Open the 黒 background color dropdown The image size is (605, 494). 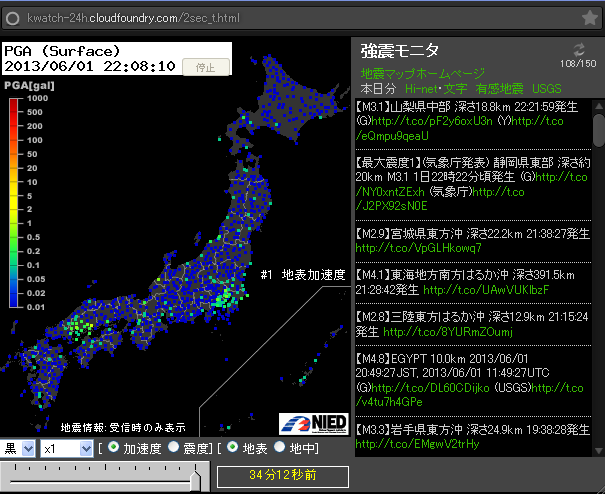(x=18, y=448)
